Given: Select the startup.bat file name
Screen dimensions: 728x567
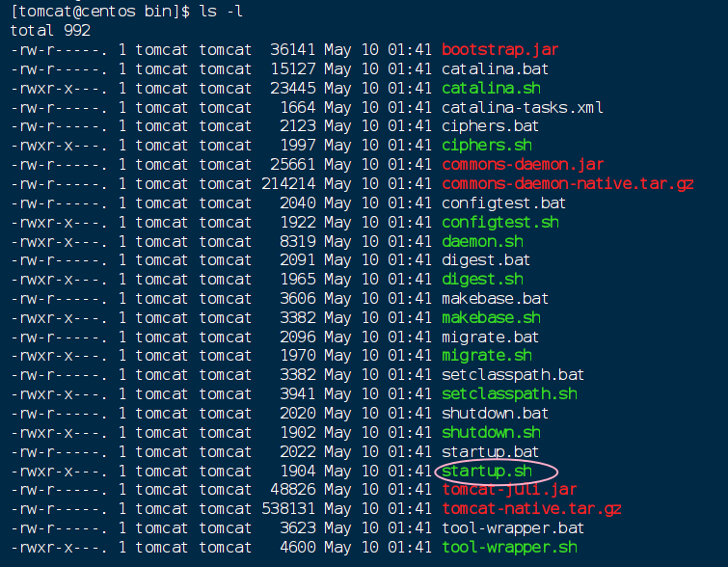Looking at the screenshot, I should pyautogui.click(x=490, y=452).
